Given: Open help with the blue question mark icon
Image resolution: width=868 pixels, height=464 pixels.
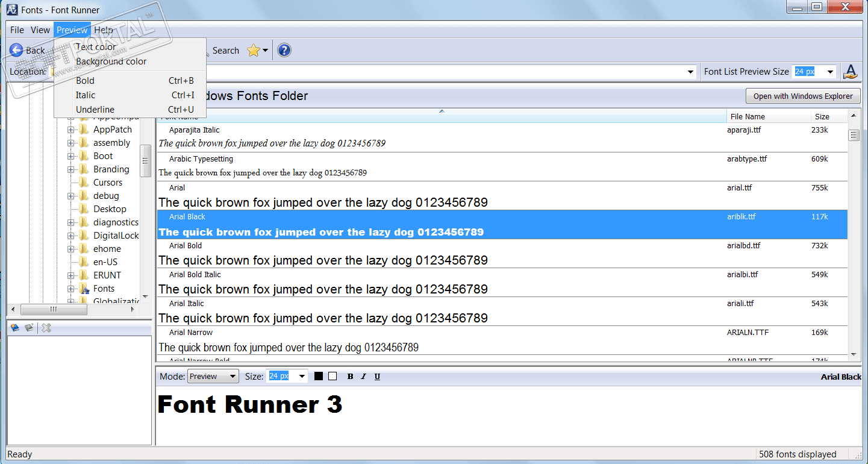Looking at the screenshot, I should pos(284,51).
